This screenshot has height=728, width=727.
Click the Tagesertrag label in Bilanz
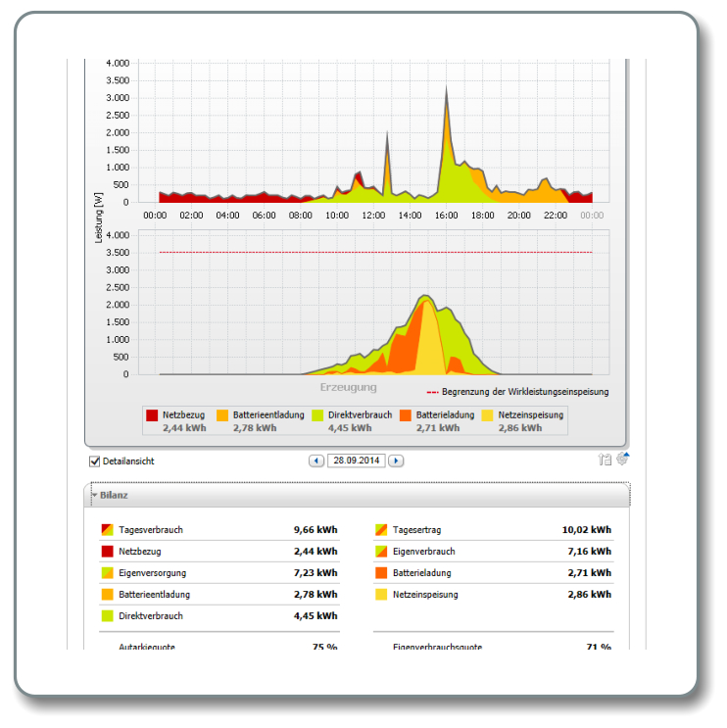(416, 530)
